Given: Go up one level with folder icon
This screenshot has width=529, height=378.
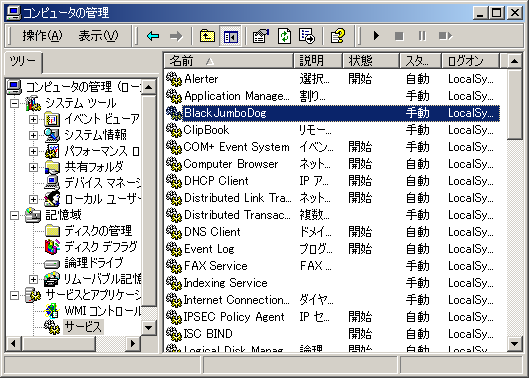Looking at the screenshot, I should point(207,36).
